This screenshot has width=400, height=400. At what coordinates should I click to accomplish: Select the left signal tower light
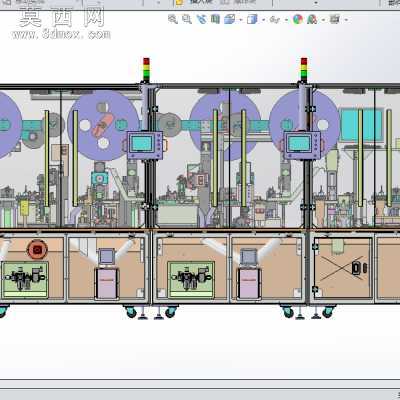146,70
